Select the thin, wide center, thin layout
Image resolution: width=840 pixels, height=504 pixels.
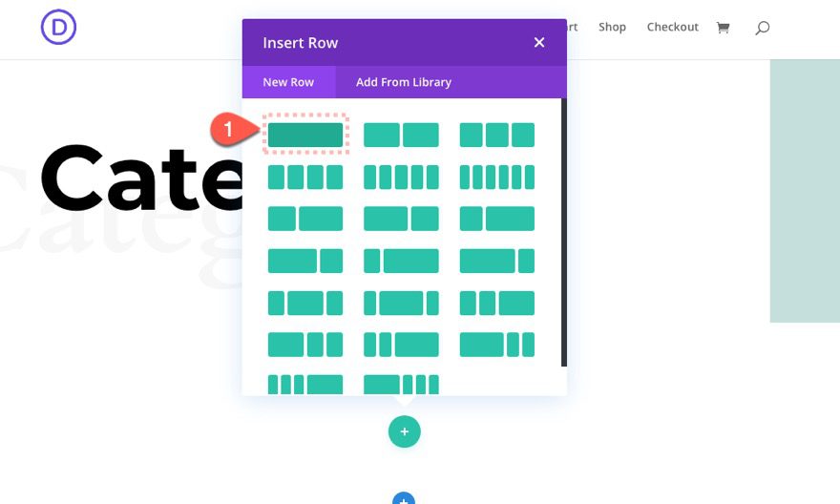click(x=401, y=304)
